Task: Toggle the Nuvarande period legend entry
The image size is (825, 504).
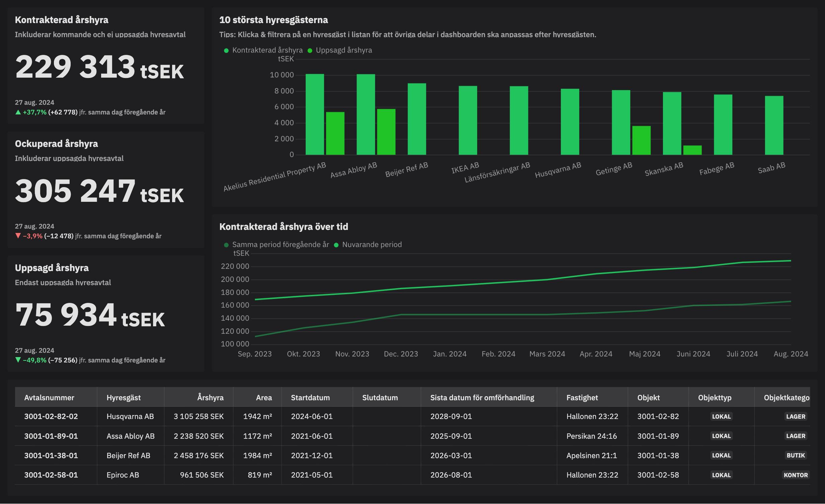Action: click(x=368, y=245)
